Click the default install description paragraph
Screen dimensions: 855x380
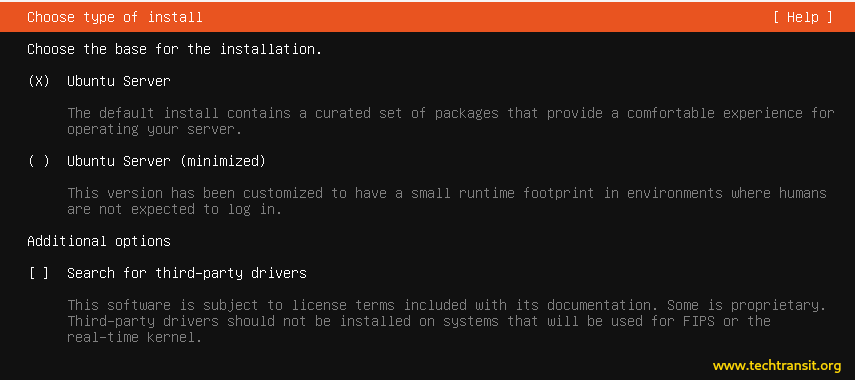(450, 121)
